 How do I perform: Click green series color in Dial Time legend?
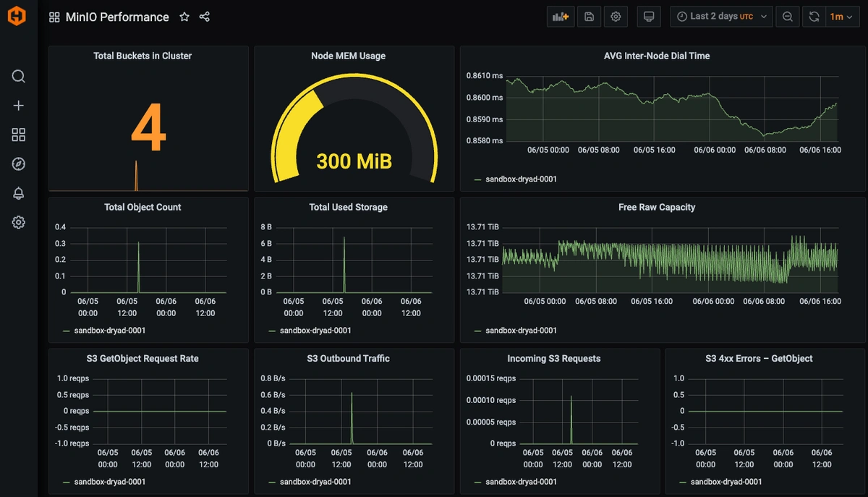(477, 179)
